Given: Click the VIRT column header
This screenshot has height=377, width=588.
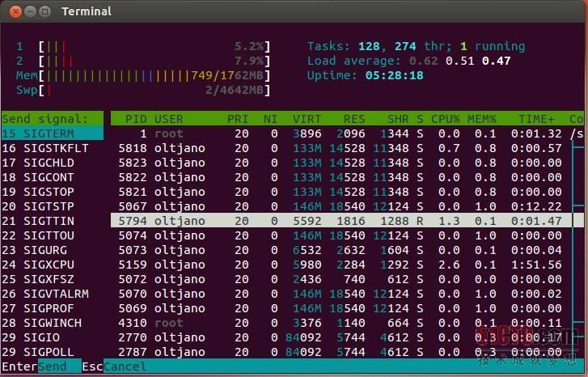Looking at the screenshot, I should click(307, 119).
